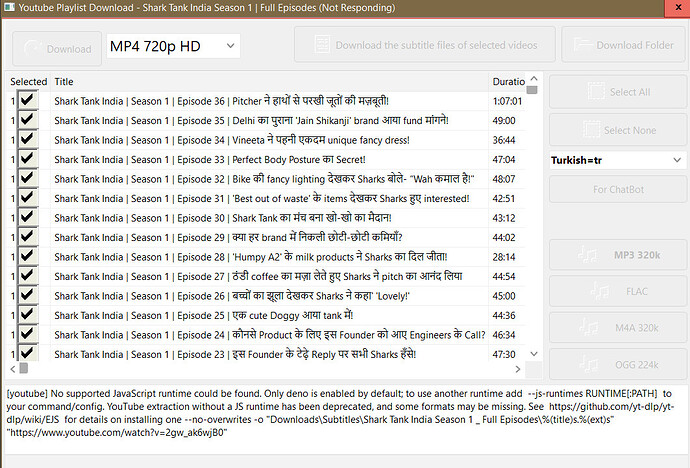The image size is (690, 468).
Task: Click the horizontal scrollbar thumb
Action: [x=24, y=368]
